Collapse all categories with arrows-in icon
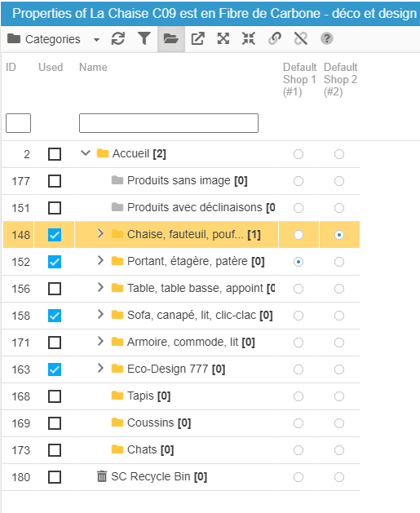The height and width of the screenshot is (513, 420). coord(249,38)
